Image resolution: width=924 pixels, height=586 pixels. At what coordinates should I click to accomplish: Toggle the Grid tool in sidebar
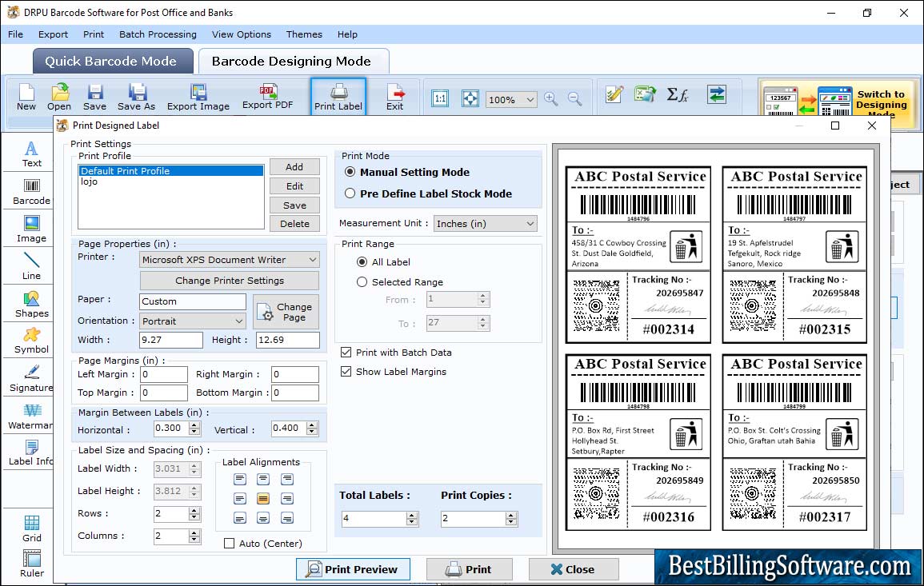point(31,529)
